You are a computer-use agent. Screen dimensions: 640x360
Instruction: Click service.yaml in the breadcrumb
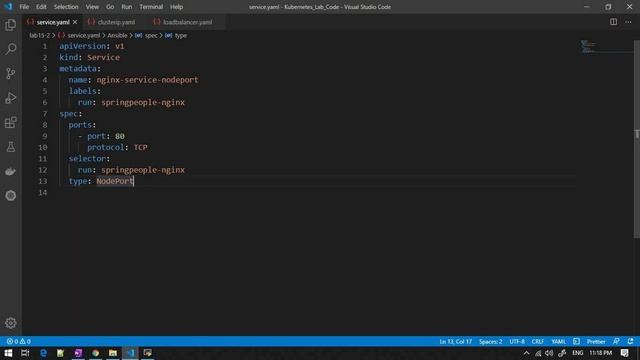pos(84,36)
